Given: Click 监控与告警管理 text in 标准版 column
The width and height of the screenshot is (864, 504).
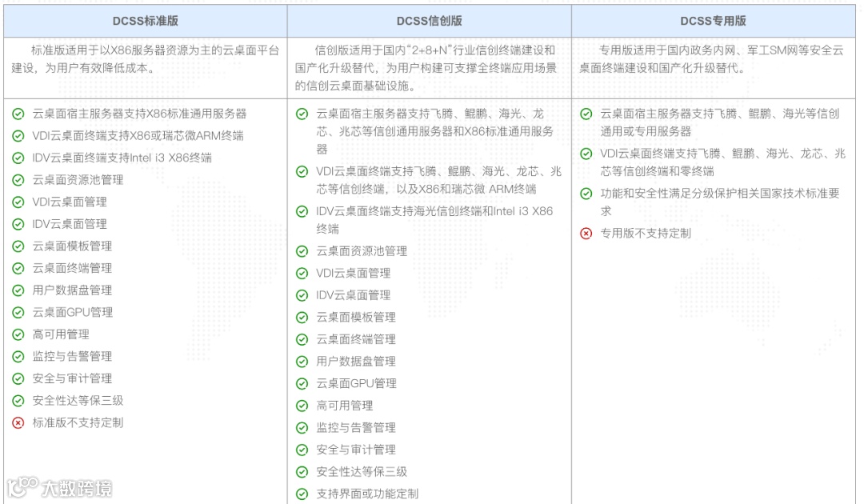Looking at the screenshot, I should [x=72, y=357].
